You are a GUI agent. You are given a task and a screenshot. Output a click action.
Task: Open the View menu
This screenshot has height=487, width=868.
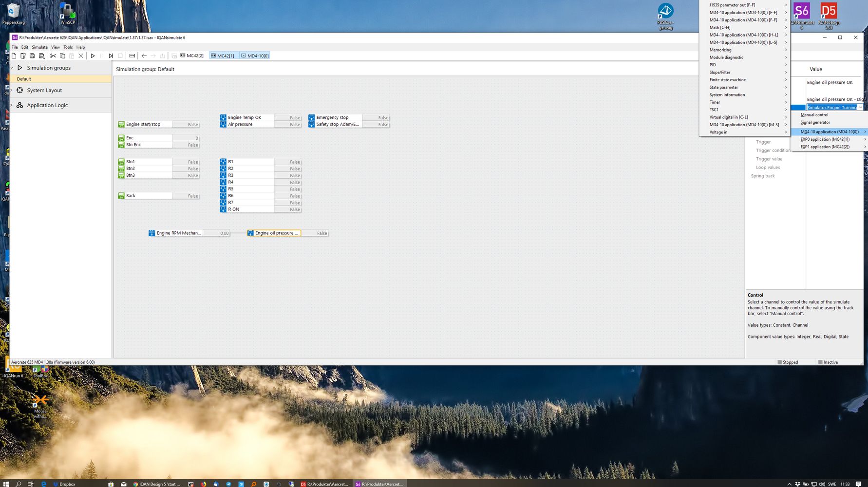pos(56,47)
